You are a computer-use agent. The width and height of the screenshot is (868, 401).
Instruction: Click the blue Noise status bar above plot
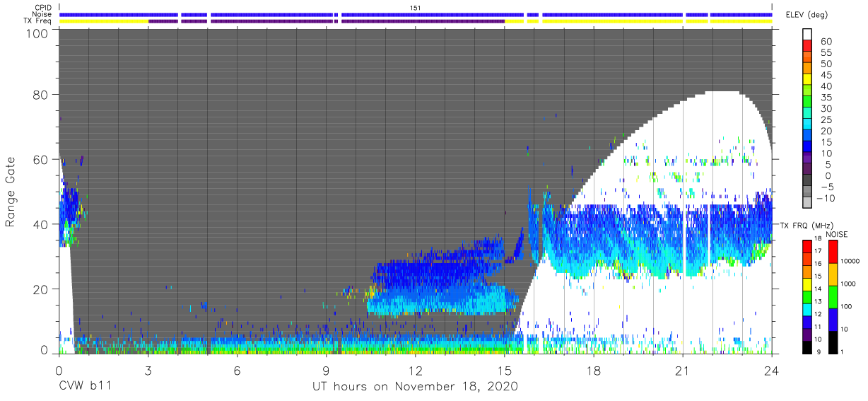tap(416, 14)
